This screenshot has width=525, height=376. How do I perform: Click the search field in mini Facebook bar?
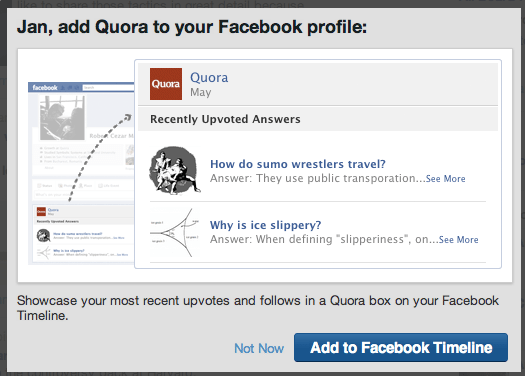click(x=108, y=87)
